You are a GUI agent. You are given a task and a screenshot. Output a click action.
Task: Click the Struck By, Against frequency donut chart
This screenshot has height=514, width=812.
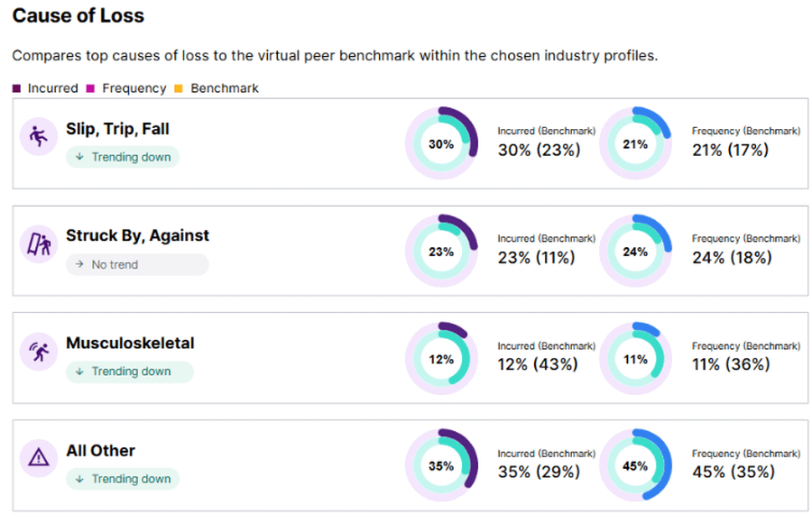(x=635, y=252)
